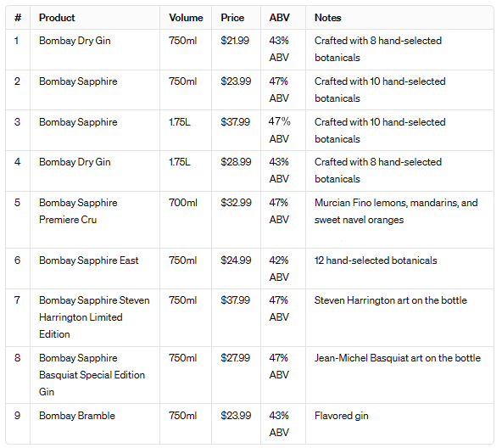Click the $27.99 price cell
This screenshot has height=448, width=502.
(x=235, y=358)
